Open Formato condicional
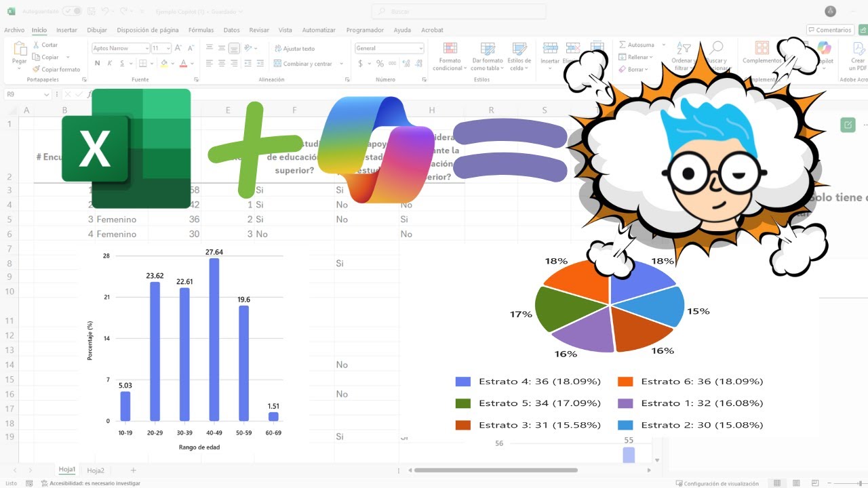The height and width of the screenshot is (488, 868). [x=450, y=56]
